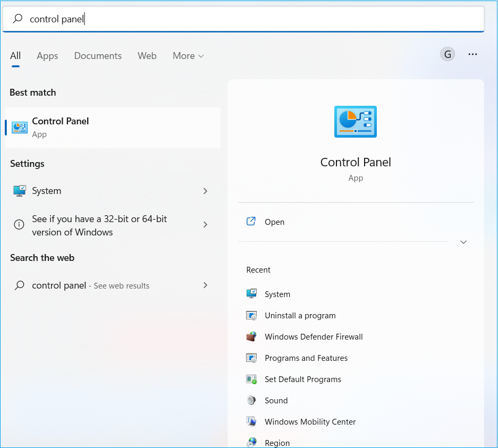The height and width of the screenshot is (448, 498).
Task: Open recent item Programs and Features
Action: pyautogui.click(x=356, y=358)
